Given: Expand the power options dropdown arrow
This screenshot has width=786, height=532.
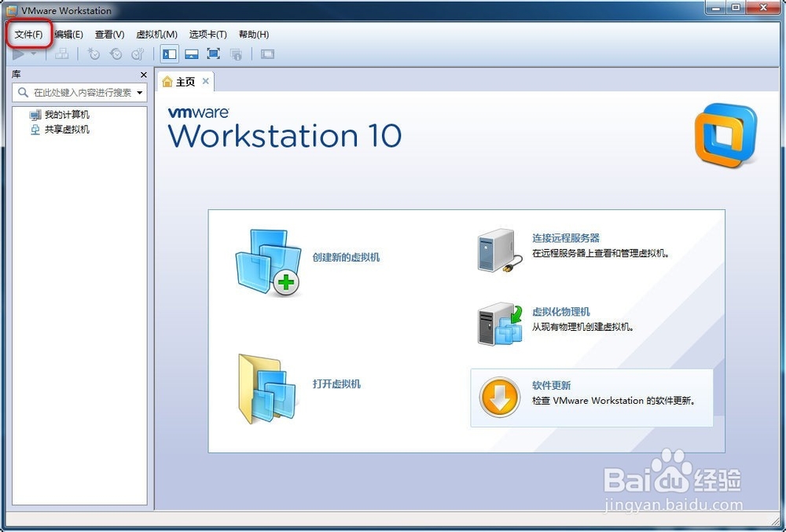Looking at the screenshot, I should 34,54.
